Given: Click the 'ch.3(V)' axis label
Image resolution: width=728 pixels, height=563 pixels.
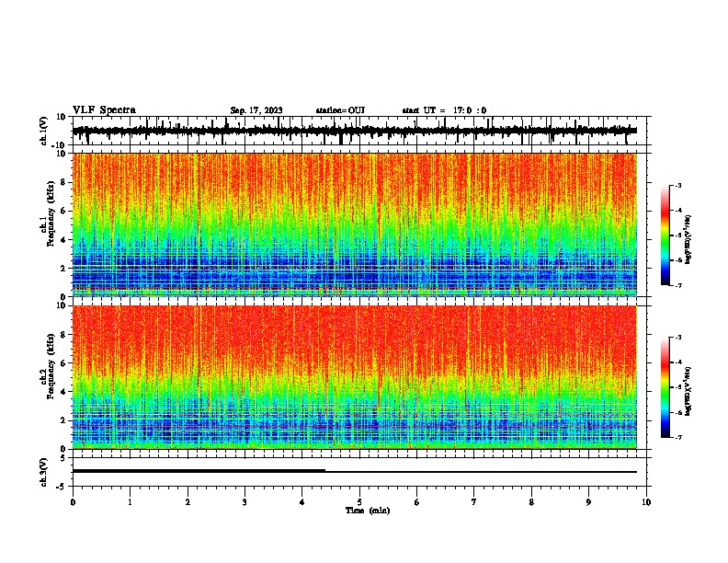Looking at the screenshot, I should tap(44, 472).
